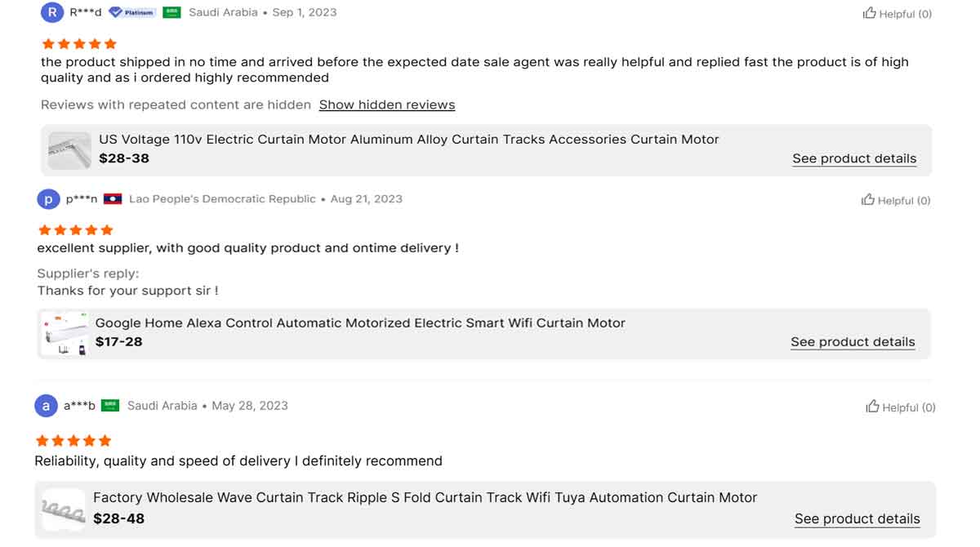Show hidden reviews with repeated content
This screenshot has width=980, height=547.
(x=387, y=105)
